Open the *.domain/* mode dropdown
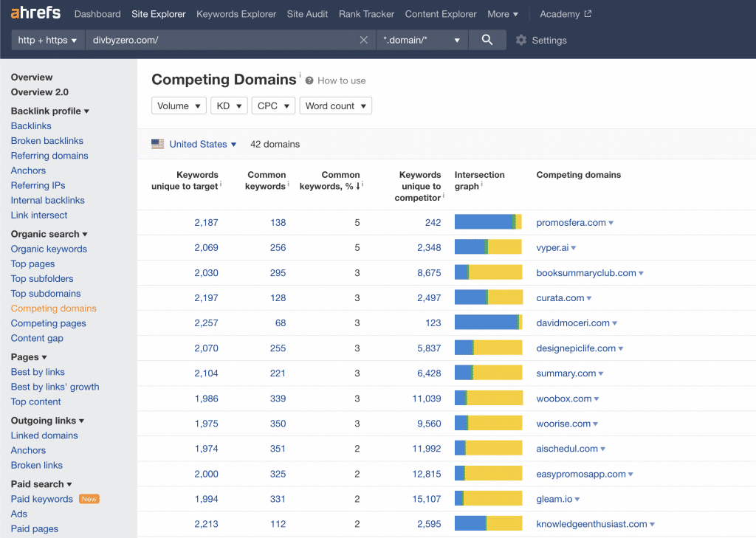The width and height of the screenshot is (756, 538). click(422, 40)
